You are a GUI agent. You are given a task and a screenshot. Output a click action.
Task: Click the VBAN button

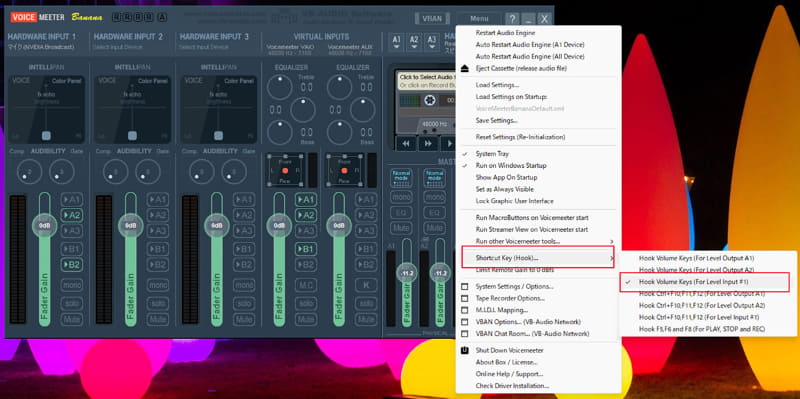point(432,19)
